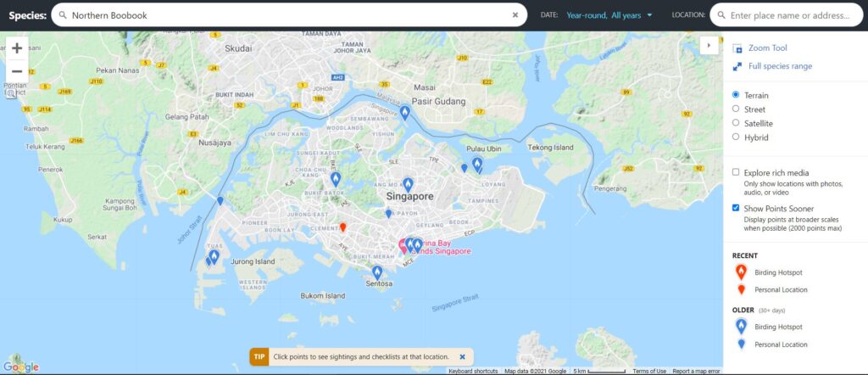This screenshot has width=868, height=375.
Task: Click the red recent marker near Clementi
Action: [x=342, y=227]
